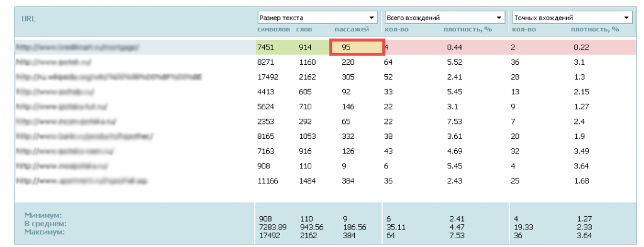Click the exact occurrence density 3.64 in row

(x=581, y=166)
